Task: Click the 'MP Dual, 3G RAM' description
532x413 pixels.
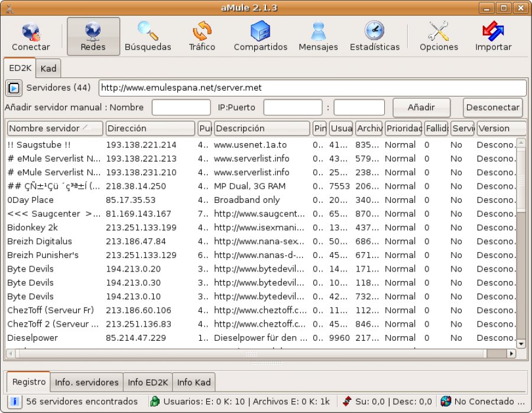Action: pos(249,186)
